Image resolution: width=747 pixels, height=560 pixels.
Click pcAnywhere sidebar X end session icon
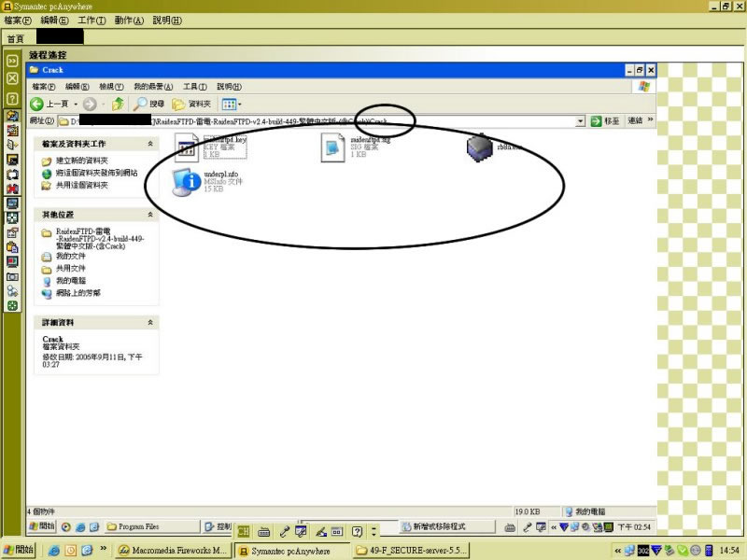[x=12, y=78]
